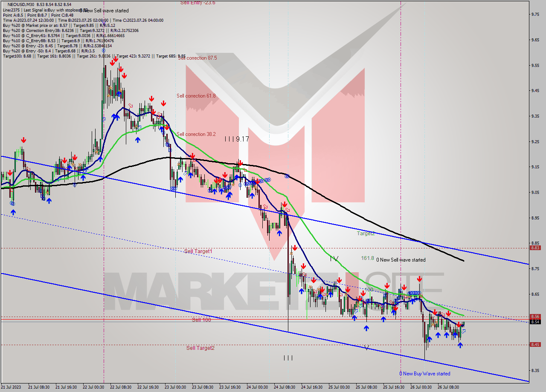Click the 'Sell 100' label
The width and height of the screenshot is (546, 392).
(201, 320)
